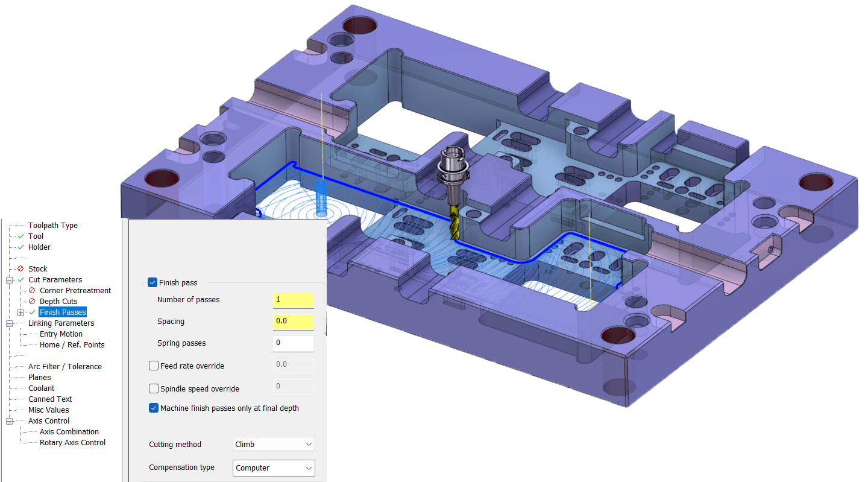
Task: Select Toolpath Type in the tree
Action: tap(53, 226)
